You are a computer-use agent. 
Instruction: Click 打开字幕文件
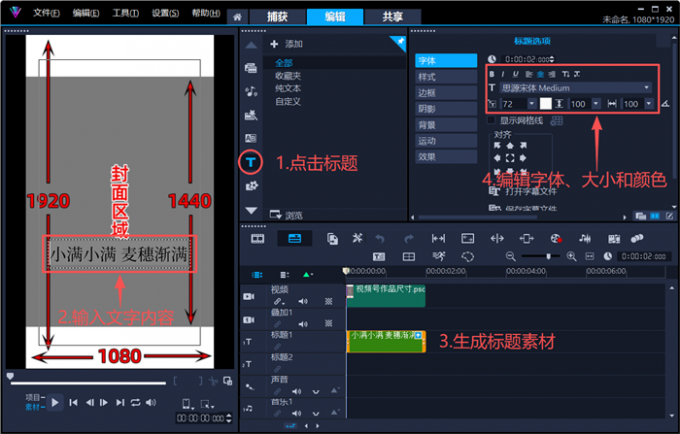523,191
